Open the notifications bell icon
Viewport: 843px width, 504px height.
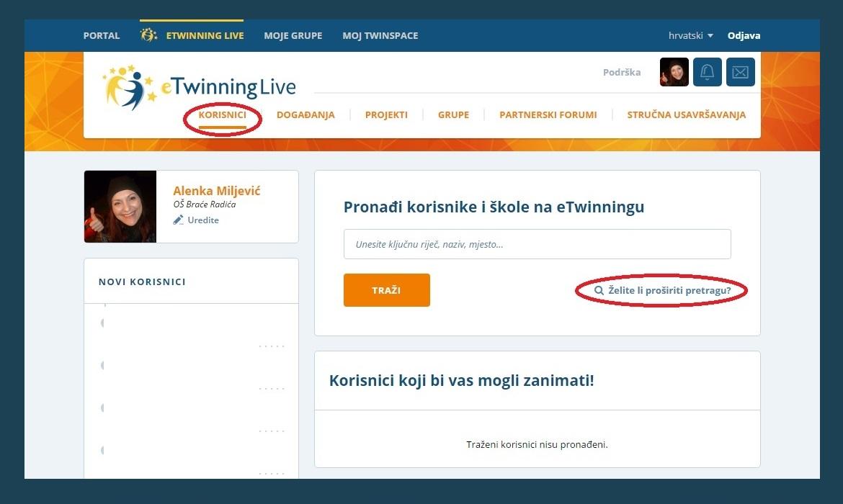pyautogui.click(x=707, y=72)
